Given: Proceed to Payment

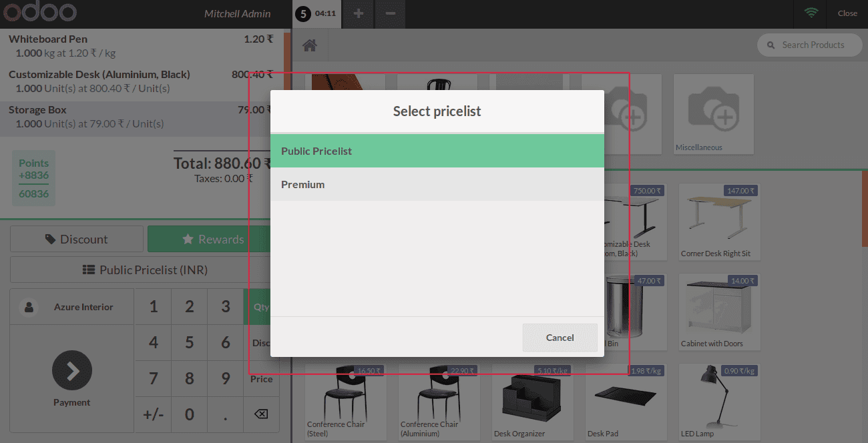Looking at the screenshot, I should click(72, 378).
